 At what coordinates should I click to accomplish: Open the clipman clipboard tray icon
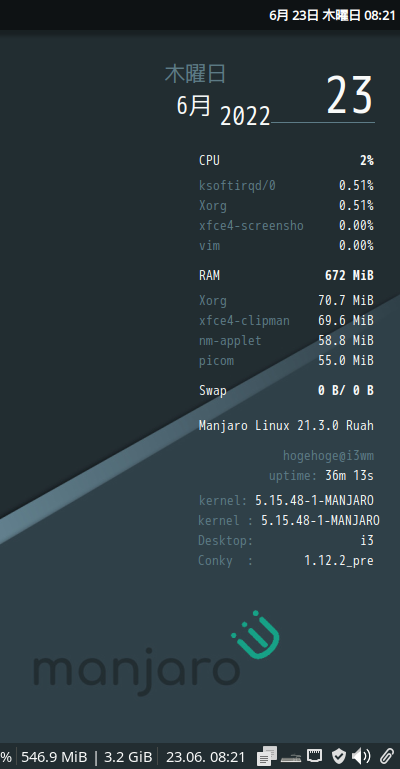267,756
